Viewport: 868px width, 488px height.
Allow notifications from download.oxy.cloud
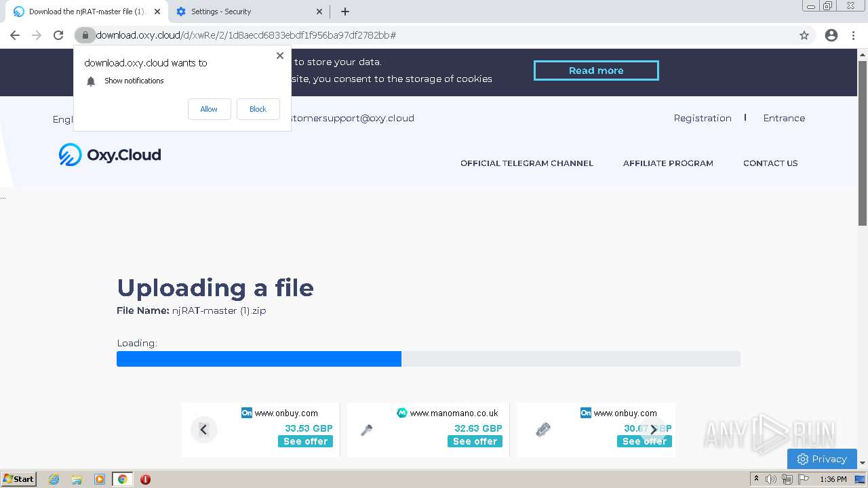point(209,109)
